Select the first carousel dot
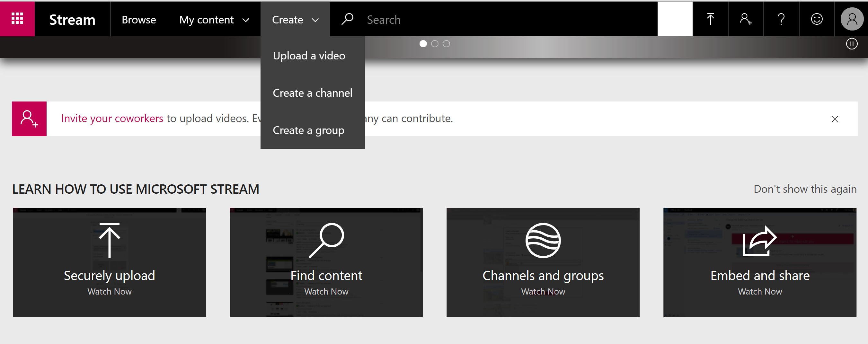 423,44
